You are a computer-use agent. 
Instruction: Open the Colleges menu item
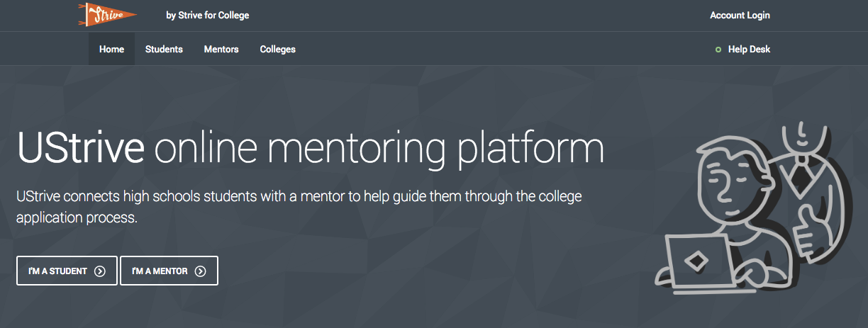pyautogui.click(x=278, y=50)
